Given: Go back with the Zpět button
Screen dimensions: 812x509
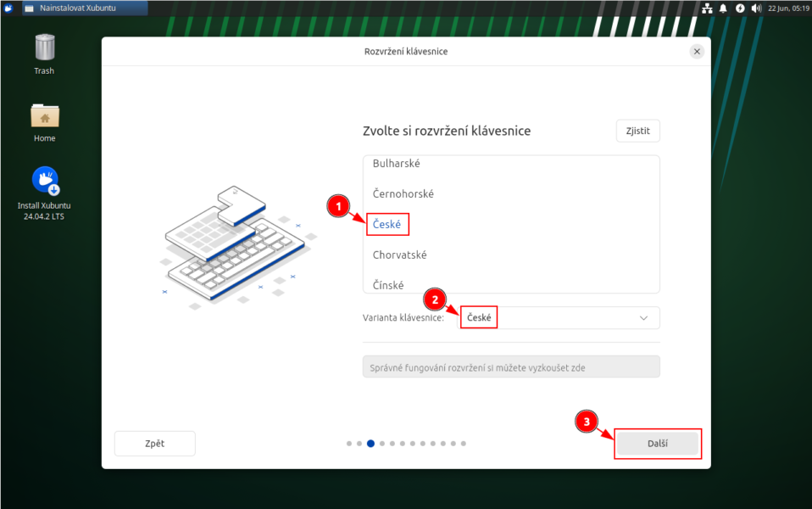Looking at the screenshot, I should coord(154,444).
